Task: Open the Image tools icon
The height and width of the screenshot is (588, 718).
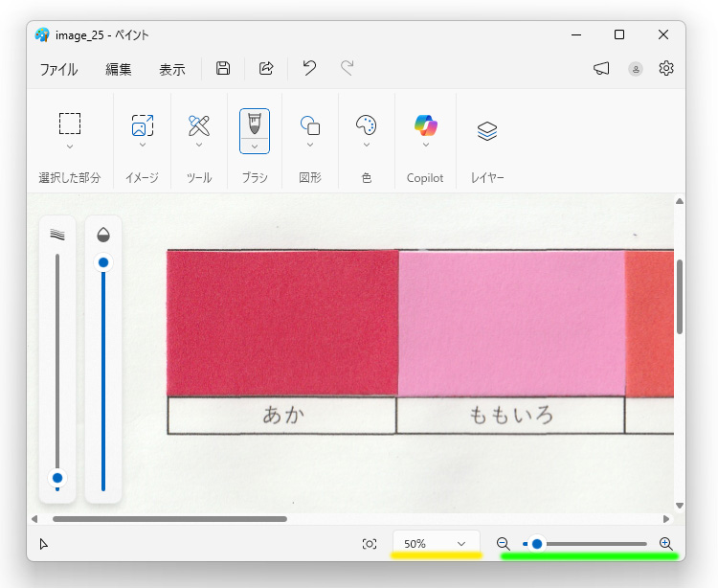Action: [142, 124]
